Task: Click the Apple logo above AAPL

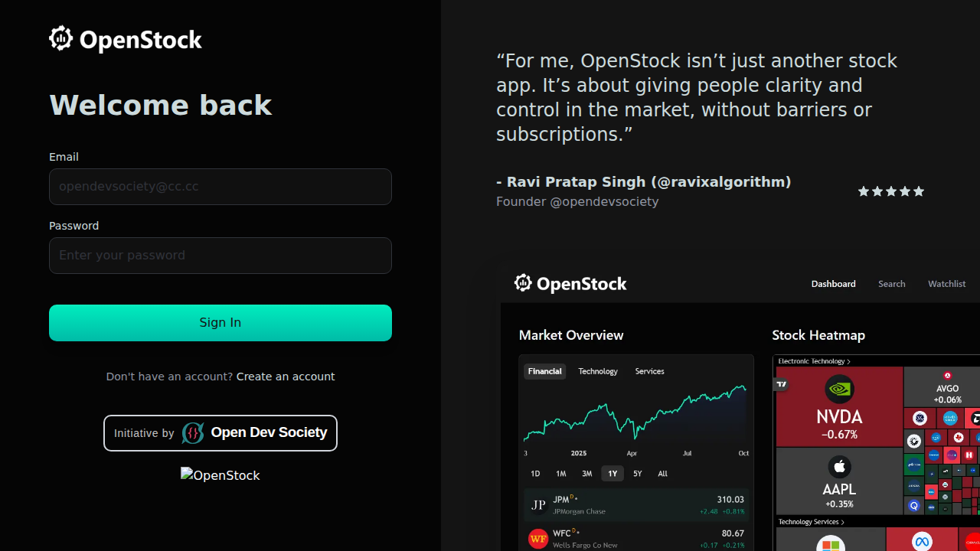Action: point(839,466)
